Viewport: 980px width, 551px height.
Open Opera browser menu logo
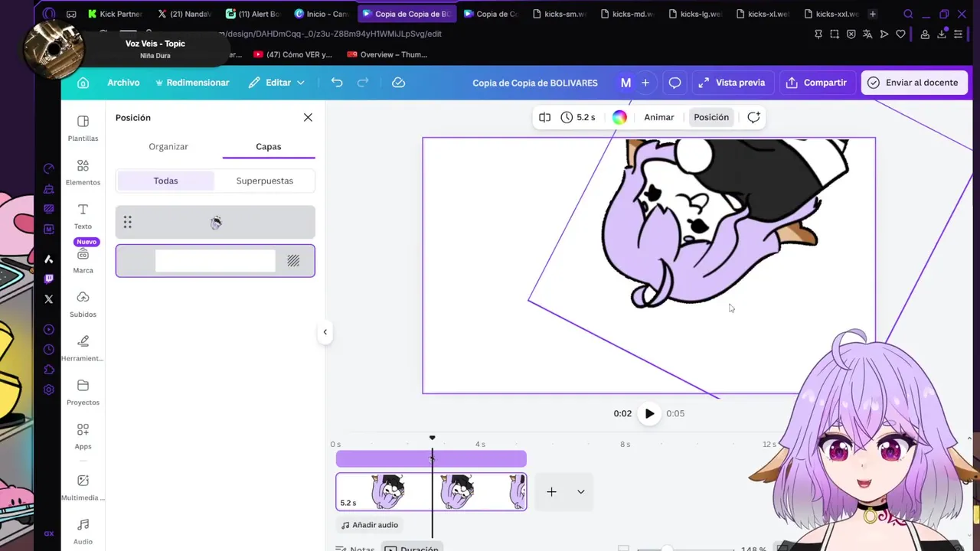(x=49, y=14)
